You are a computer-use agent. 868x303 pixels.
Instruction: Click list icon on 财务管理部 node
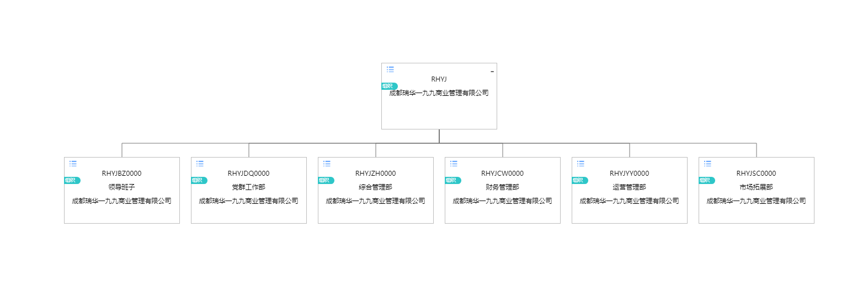click(454, 164)
